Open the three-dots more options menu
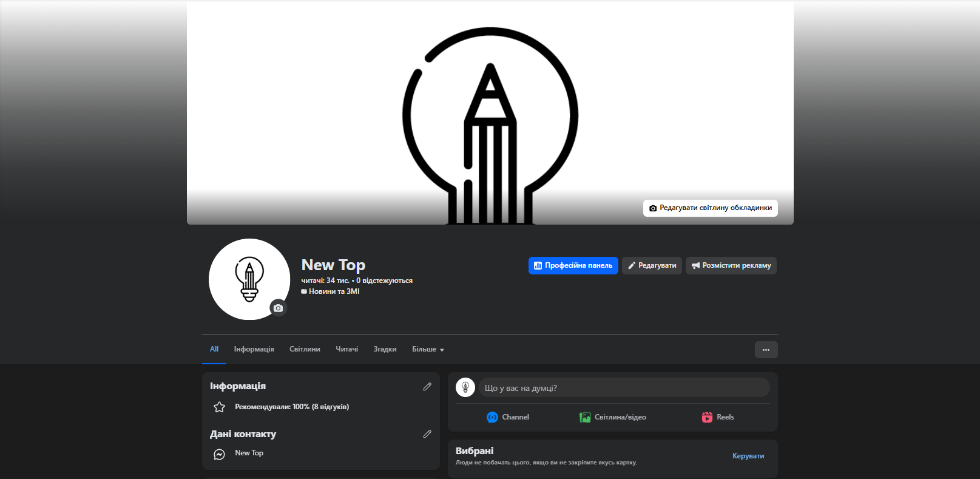The image size is (980, 479). point(766,350)
